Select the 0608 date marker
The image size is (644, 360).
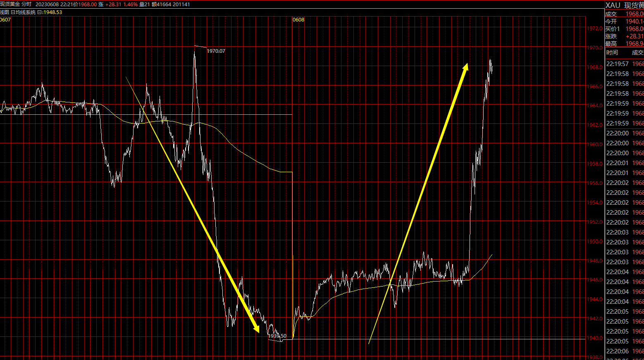pyautogui.click(x=298, y=19)
